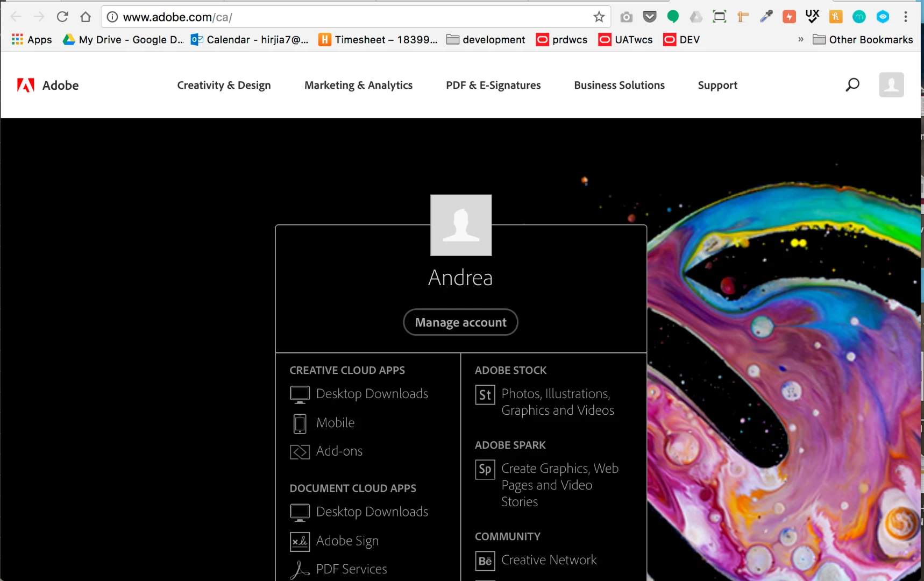Open the Support menu
The height and width of the screenshot is (581, 924).
coord(717,85)
